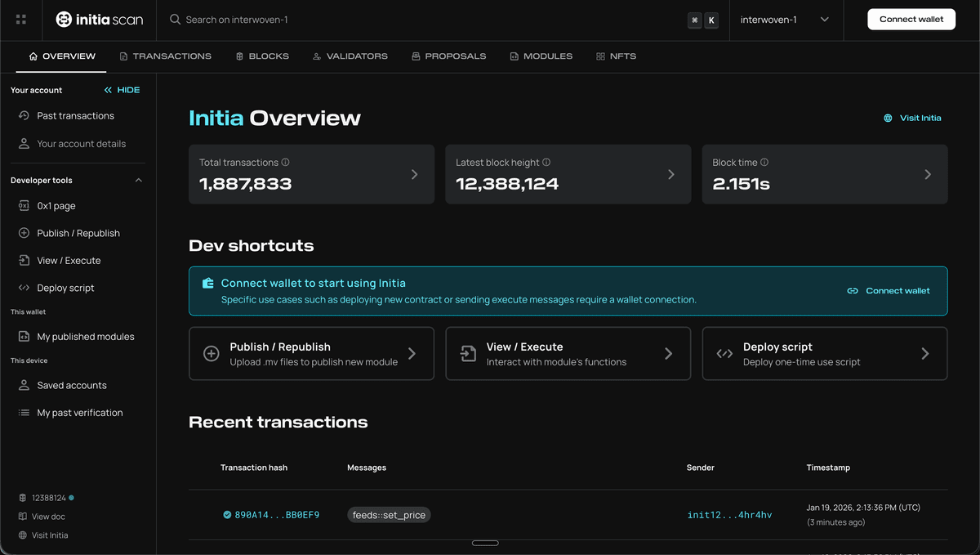Open the Publish / Republish shortcut card
Image resolution: width=980 pixels, height=555 pixels.
coord(311,354)
